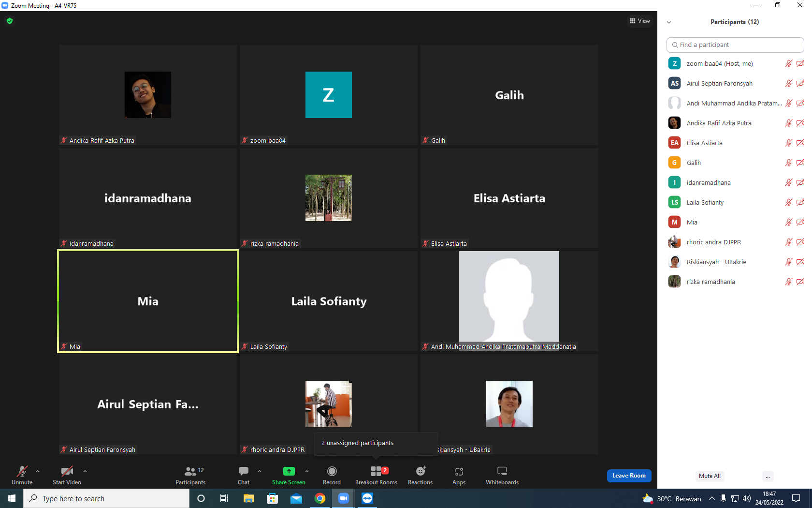
Task: Toggle mic icon for Mia in list
Action: click(789, 222)
